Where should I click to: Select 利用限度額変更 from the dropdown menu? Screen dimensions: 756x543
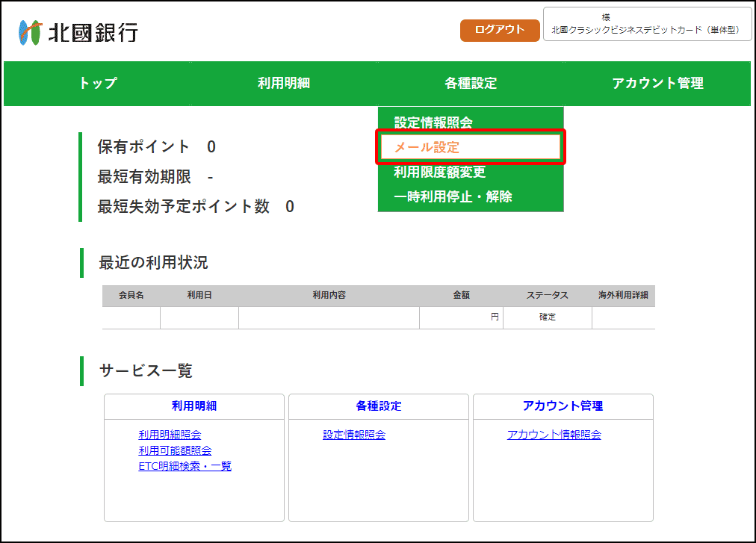coord(439,173)
